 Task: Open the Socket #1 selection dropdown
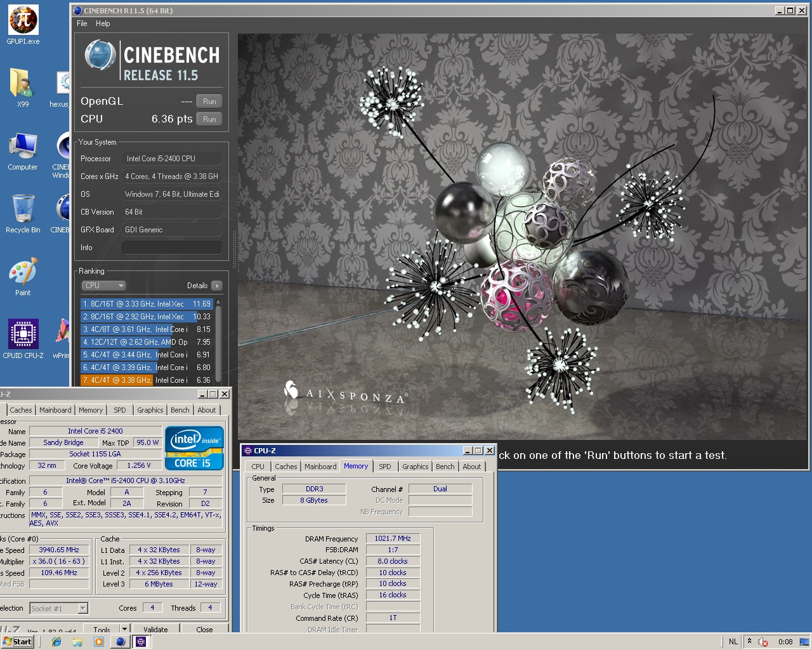pyautogui.click(x=59, y=609)
